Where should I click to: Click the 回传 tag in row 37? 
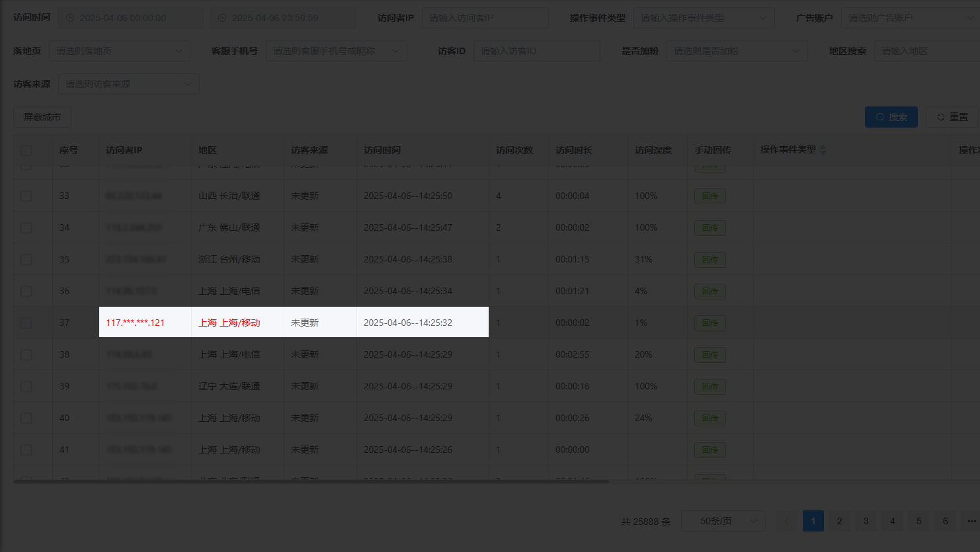[x=710, y=323]
